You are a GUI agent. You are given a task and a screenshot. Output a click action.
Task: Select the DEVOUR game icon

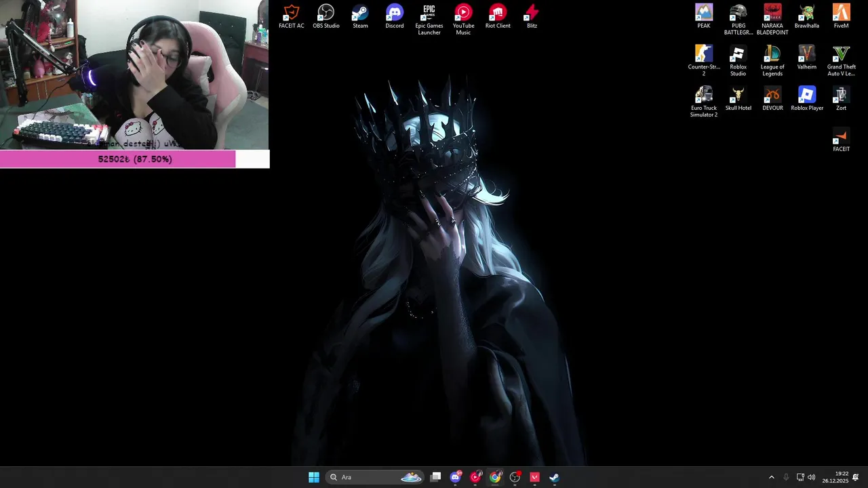(x=772, y=99)
